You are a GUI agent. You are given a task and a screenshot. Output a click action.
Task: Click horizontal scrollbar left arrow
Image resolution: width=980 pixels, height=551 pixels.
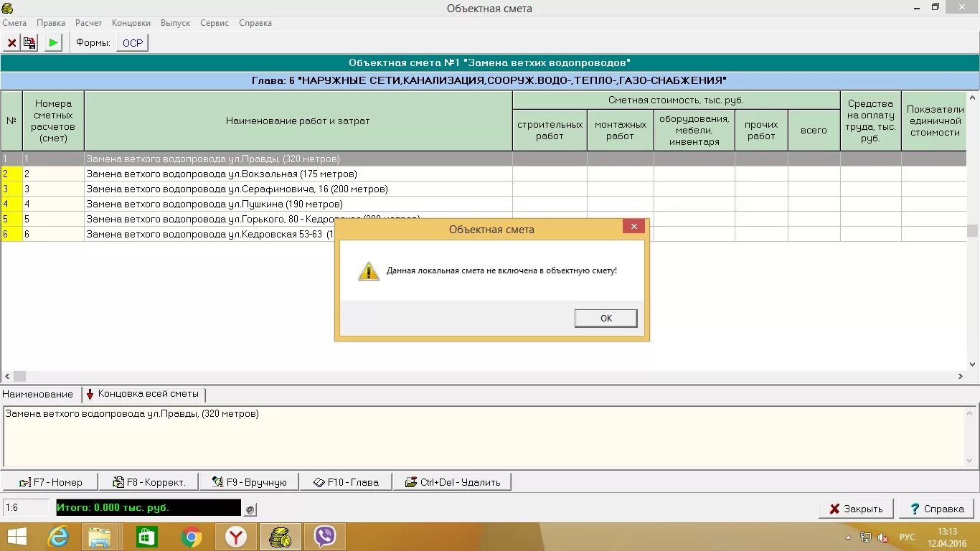tap(7, 376)
